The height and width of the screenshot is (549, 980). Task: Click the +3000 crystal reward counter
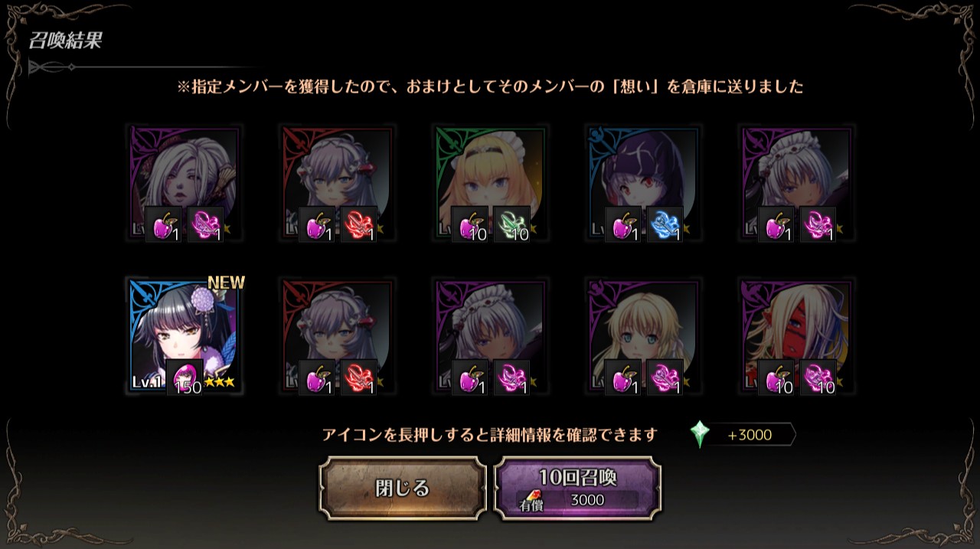(x=750, y=435)
